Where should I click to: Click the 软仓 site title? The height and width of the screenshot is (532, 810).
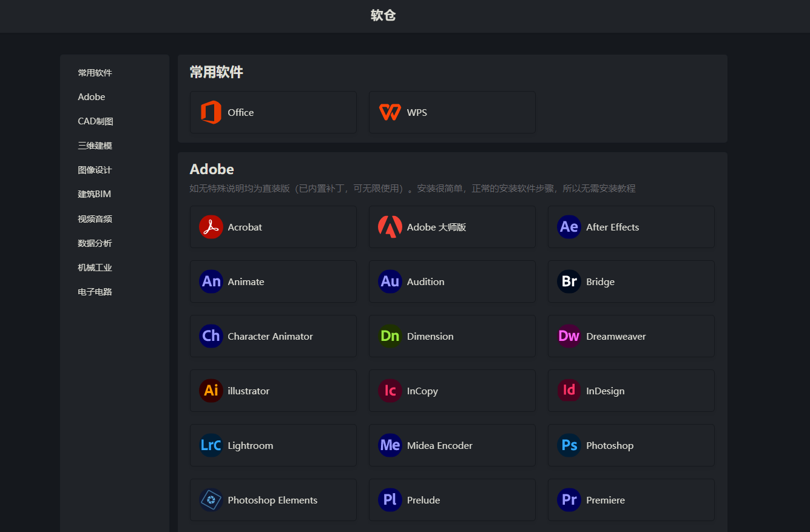(x=383, y=16)
